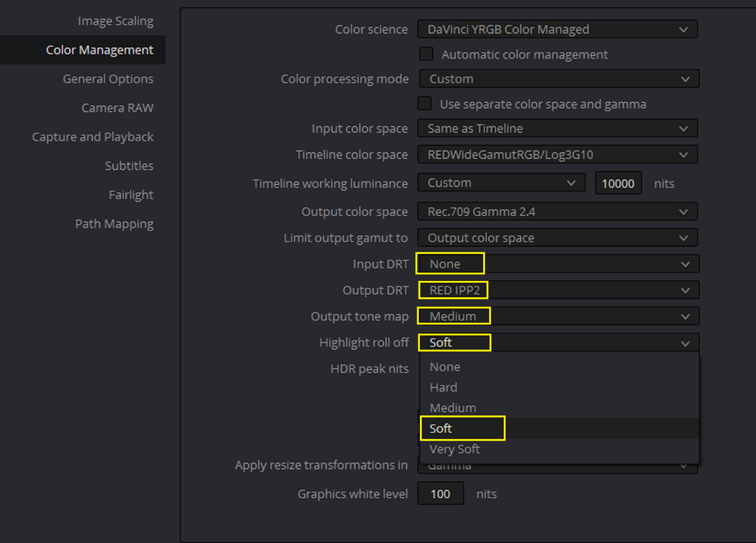Open the Color science dropdown
Viewport: 756px width, 543px height.
click(558, 29)
